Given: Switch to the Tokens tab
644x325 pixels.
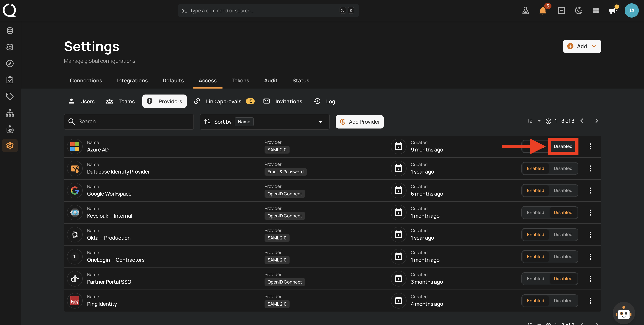Looking at the screenshot, I should pyautogui.click(x=240, y=81).
